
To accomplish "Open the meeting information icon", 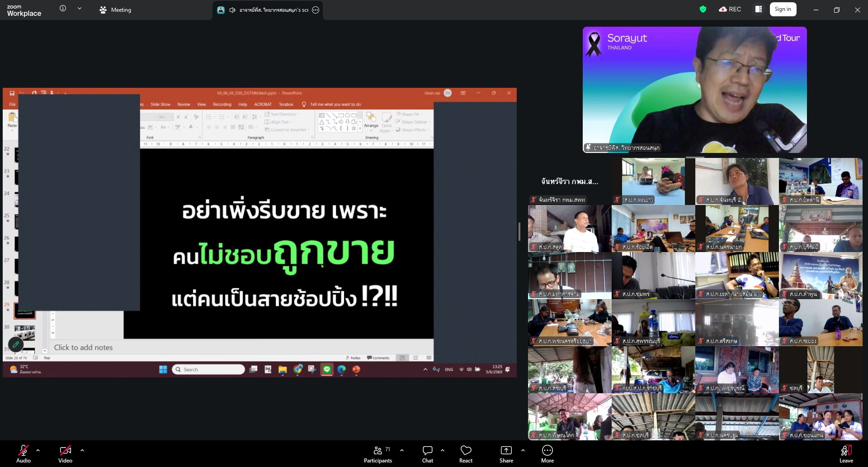I will 63,9.
